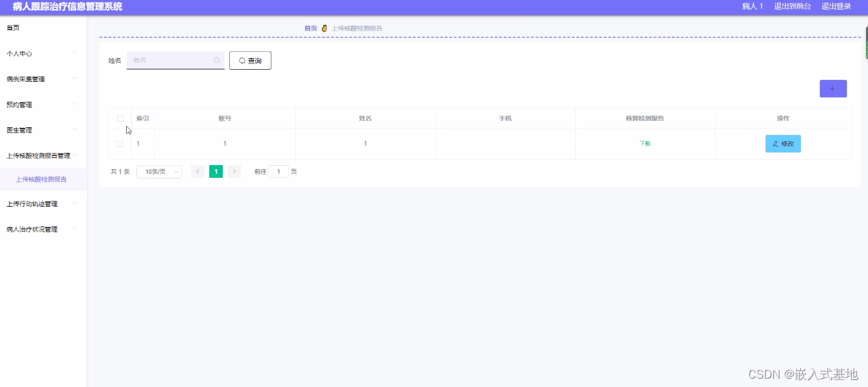Click the search magnifier icon in name field
Viewport: 868px width, 387px height.
217,61
